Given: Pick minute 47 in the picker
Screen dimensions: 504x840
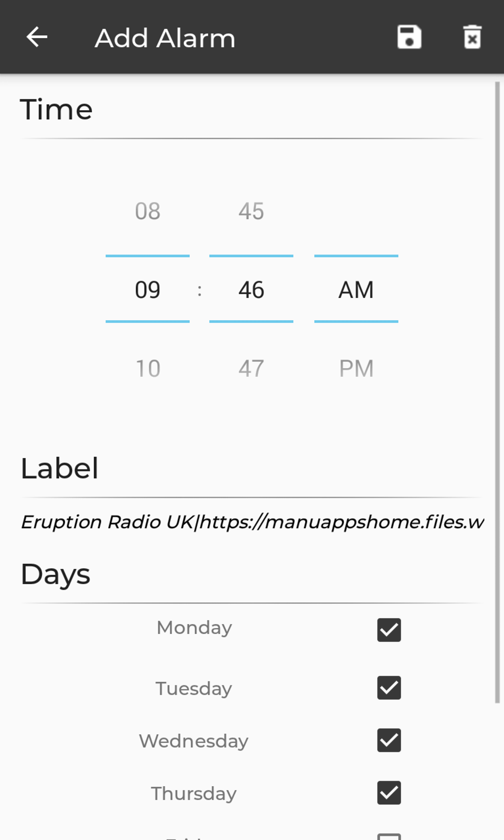Looking at the screenshot, I should pos(251,369).
